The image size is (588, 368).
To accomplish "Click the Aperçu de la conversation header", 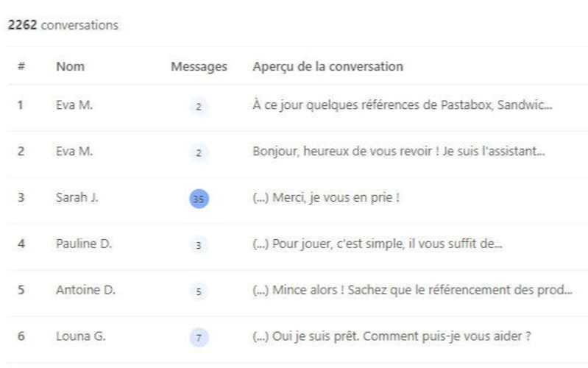I will [x=327, y=66].
